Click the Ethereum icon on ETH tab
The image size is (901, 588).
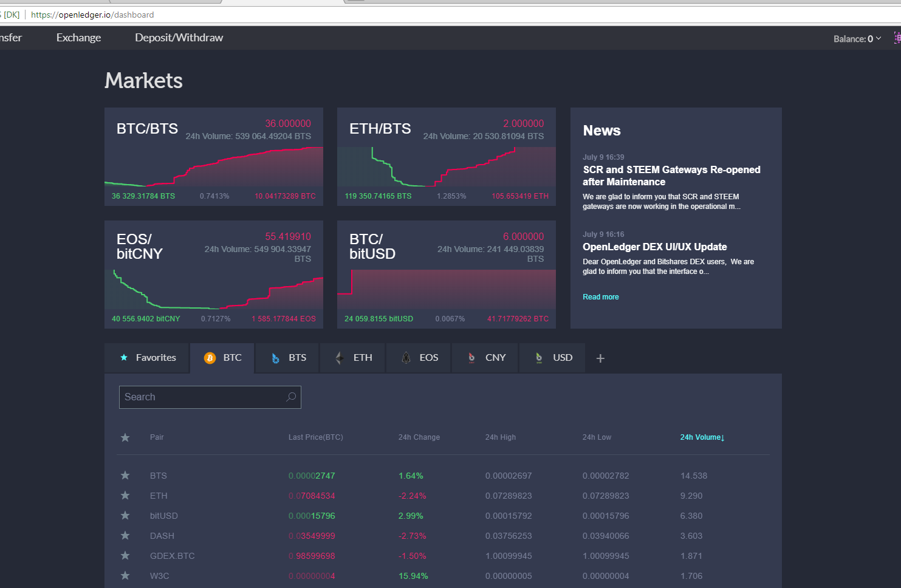pyautogui.click(x=340, y=358)
